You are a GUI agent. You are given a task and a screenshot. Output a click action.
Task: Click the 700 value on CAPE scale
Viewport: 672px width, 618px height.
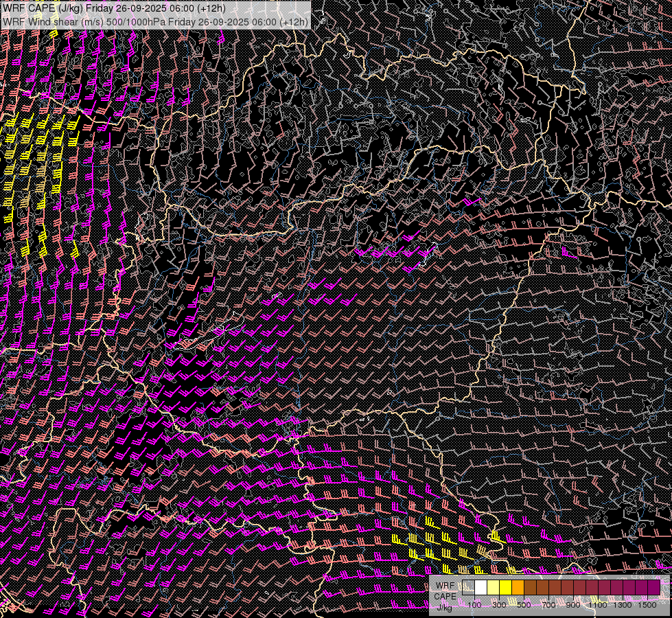tap(548, 605)
